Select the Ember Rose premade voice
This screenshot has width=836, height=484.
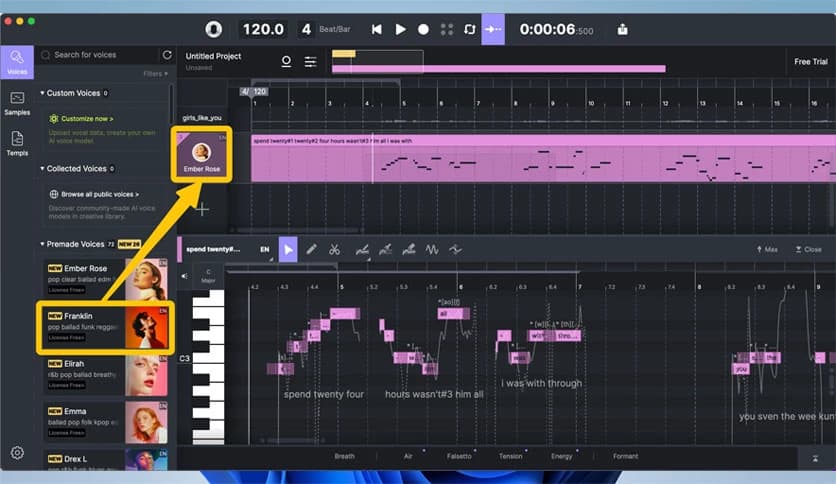[x=106, y=279]
